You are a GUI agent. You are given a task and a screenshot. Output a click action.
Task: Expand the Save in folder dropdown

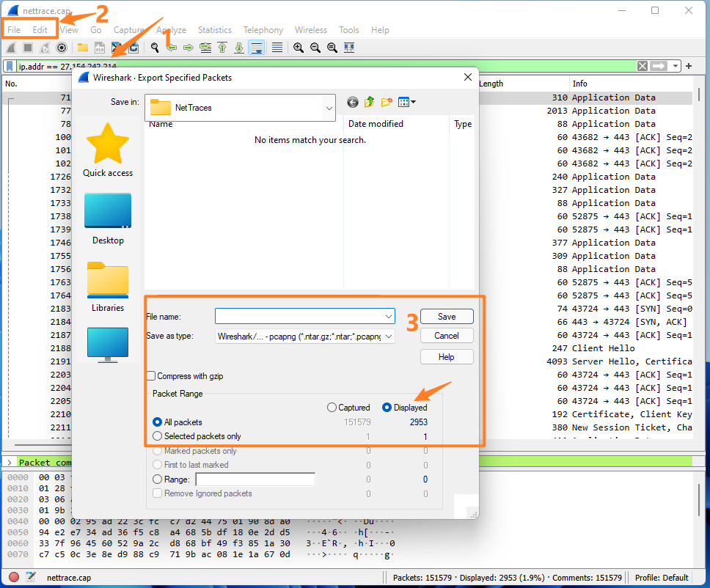click(328, 108)
